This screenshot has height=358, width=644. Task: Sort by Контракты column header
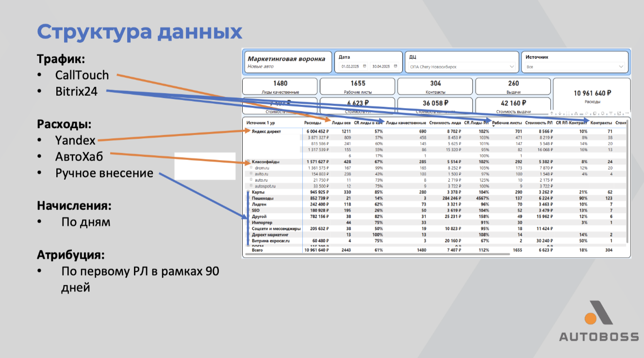(601, 123)
